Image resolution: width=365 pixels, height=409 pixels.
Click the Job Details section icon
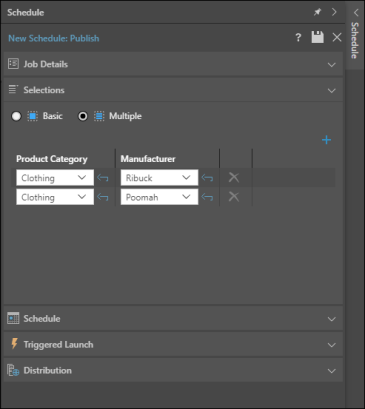click(13, 64)
